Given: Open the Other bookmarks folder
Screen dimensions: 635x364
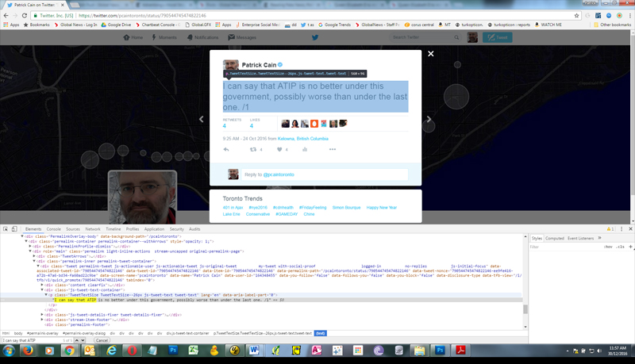Looking at the screenshot, I should click(x=612, y=25).
